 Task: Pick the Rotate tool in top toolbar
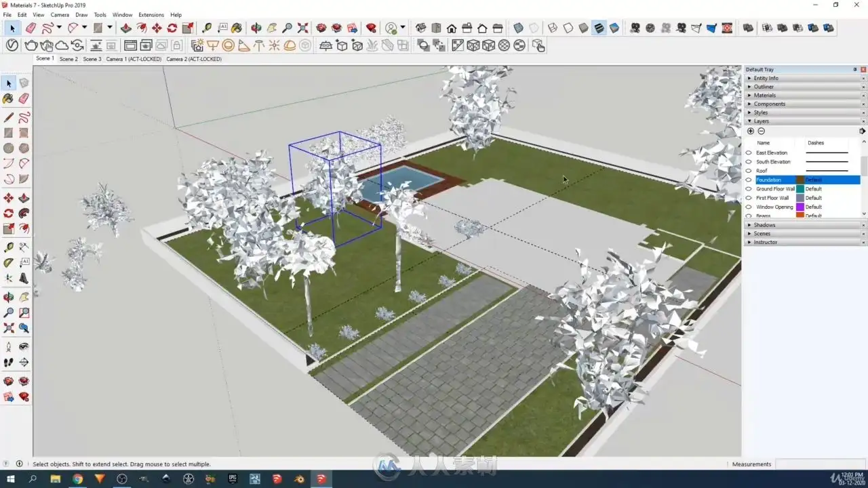click(172, 28)
